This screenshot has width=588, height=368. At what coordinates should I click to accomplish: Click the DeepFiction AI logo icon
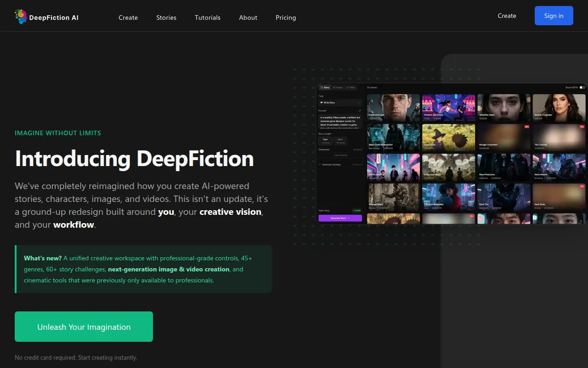coord(21,17)
